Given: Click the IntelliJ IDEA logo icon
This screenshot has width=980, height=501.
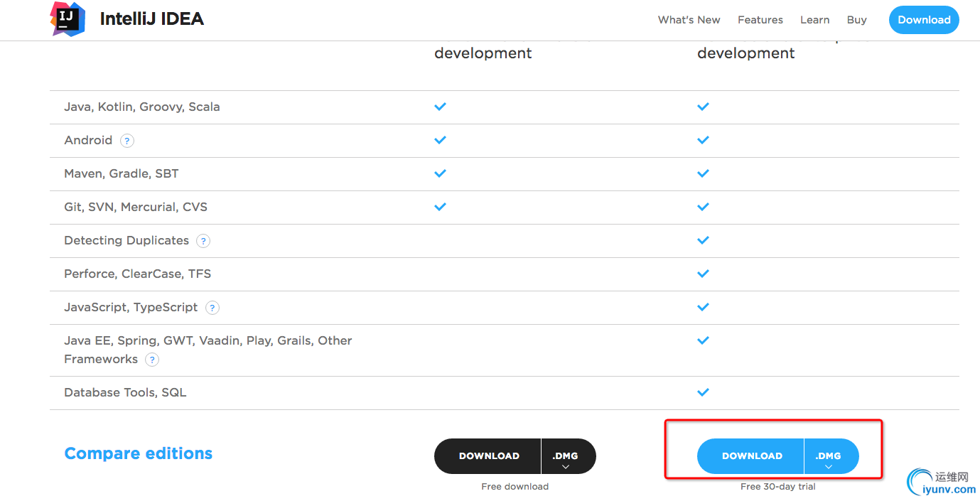Looking at the screenshot, I should point(68,18).
